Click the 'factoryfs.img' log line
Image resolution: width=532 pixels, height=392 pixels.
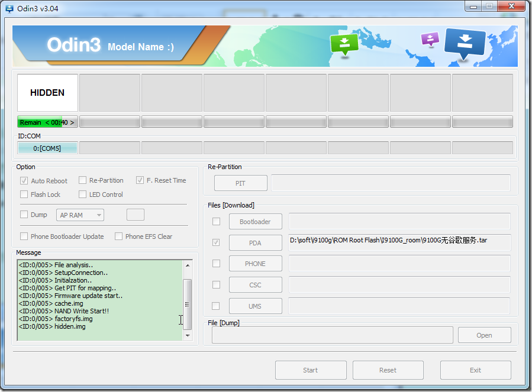pos(56,319)
